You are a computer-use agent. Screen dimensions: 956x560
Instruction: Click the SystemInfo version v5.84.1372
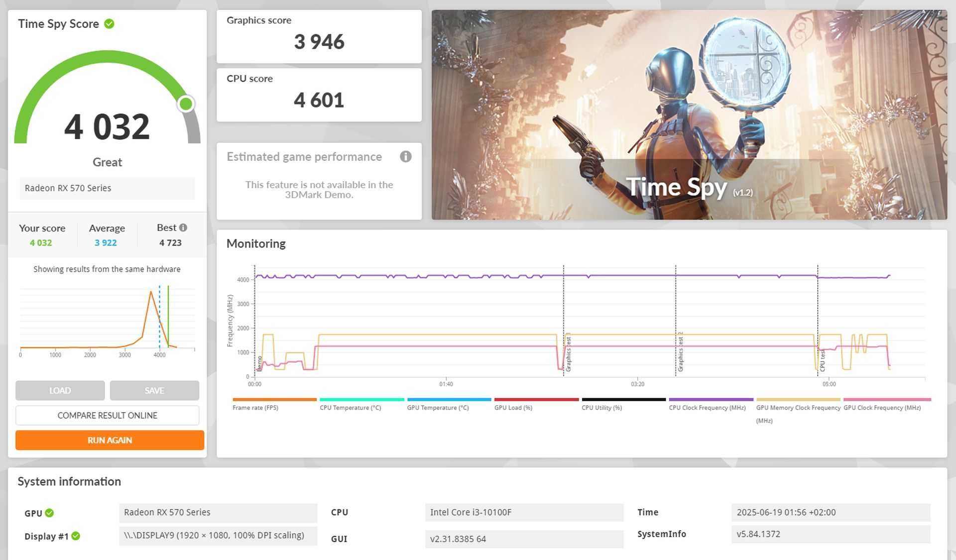tap(831, 534)
